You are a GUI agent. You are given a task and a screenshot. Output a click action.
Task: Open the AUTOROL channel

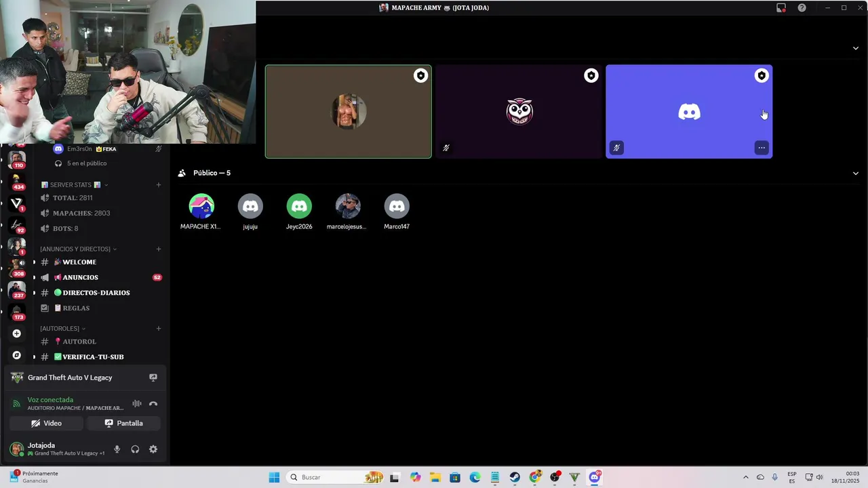pyautogui.click(x=100, y=342)
